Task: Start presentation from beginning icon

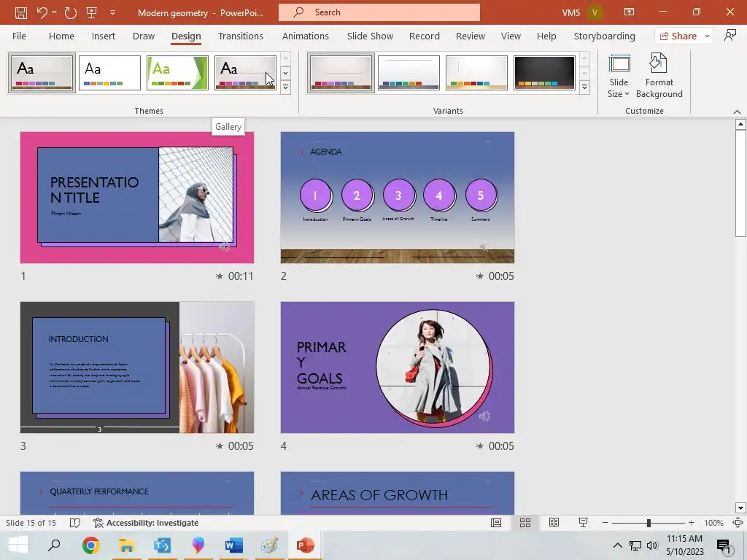Action: [x=91, y=12]
